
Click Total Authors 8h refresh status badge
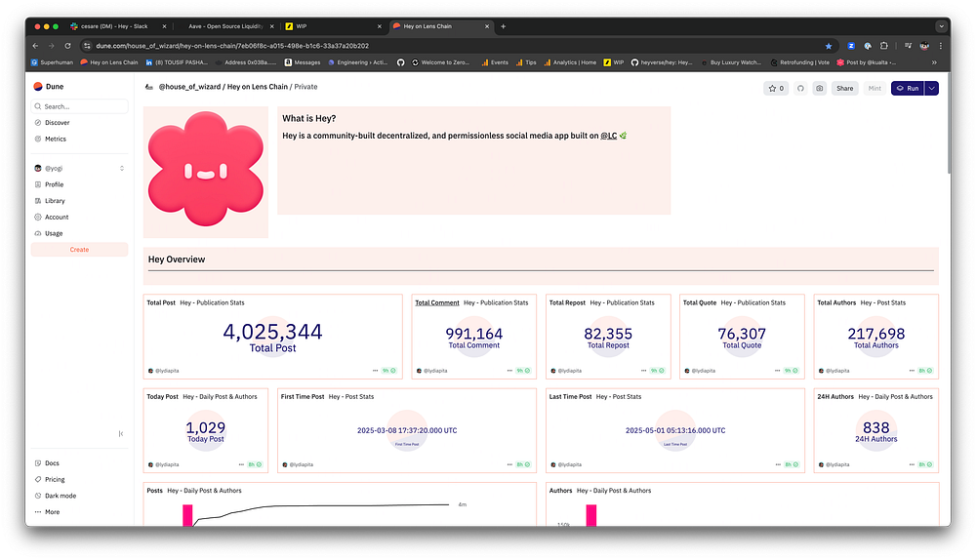(925, 370)
